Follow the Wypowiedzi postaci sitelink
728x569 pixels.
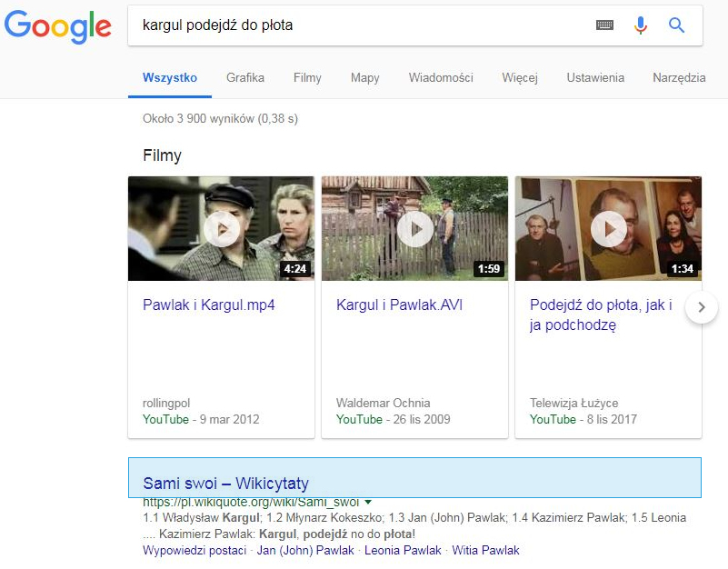194,551
